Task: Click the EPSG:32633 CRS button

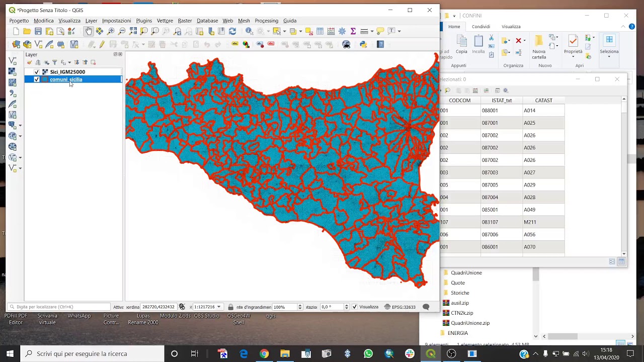Action: [x=399, y=307]
